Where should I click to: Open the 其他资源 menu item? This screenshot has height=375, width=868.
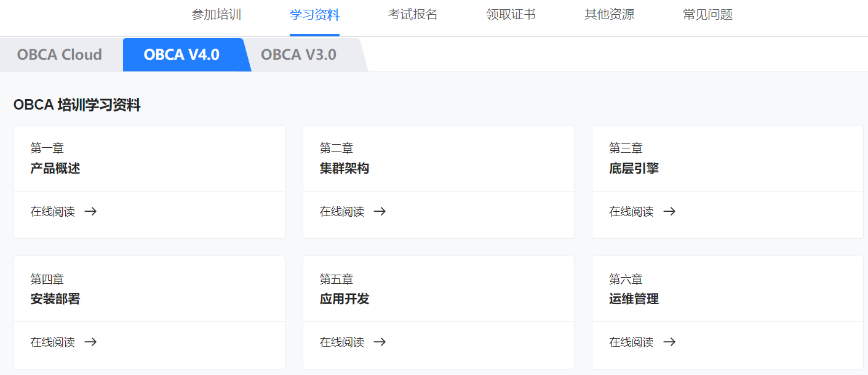(x=609, y=14)
